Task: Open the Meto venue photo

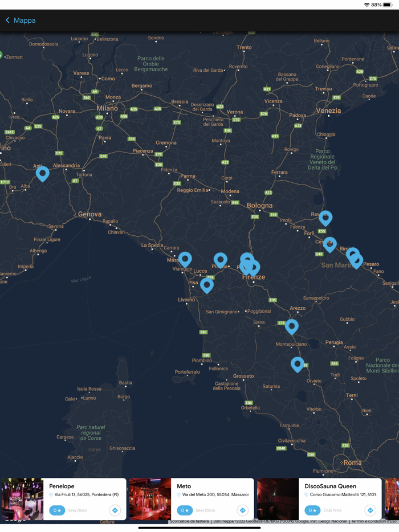Action: pyautogui.click(x=150, y=499)
